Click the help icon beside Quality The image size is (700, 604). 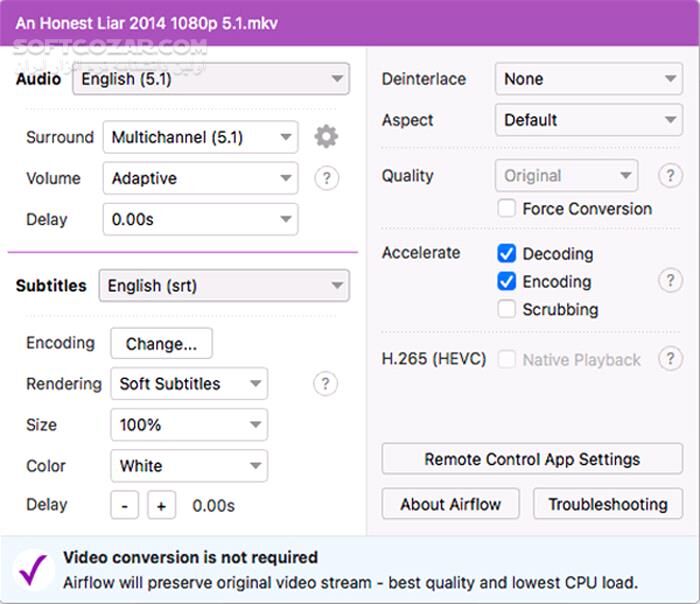click(x=669, y=176)
